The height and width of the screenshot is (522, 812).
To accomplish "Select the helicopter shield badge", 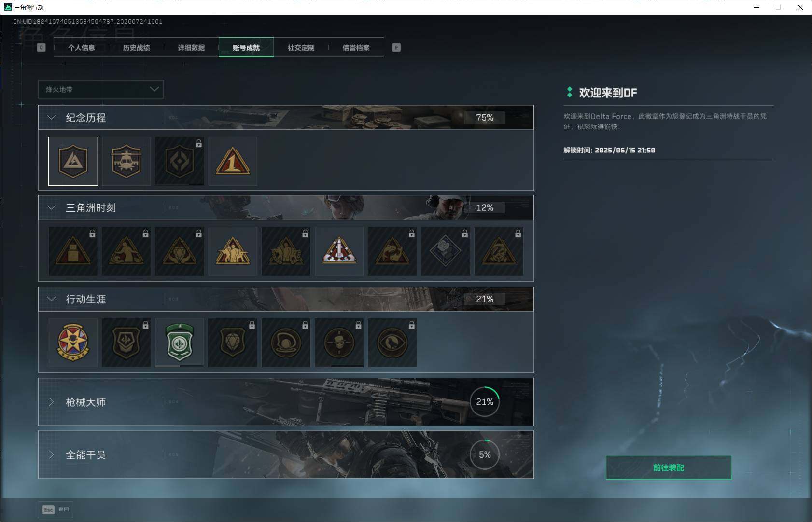I will pos(126,161).
